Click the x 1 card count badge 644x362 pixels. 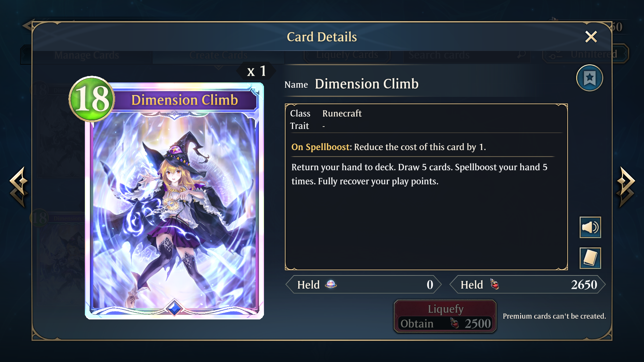point(256,71)
